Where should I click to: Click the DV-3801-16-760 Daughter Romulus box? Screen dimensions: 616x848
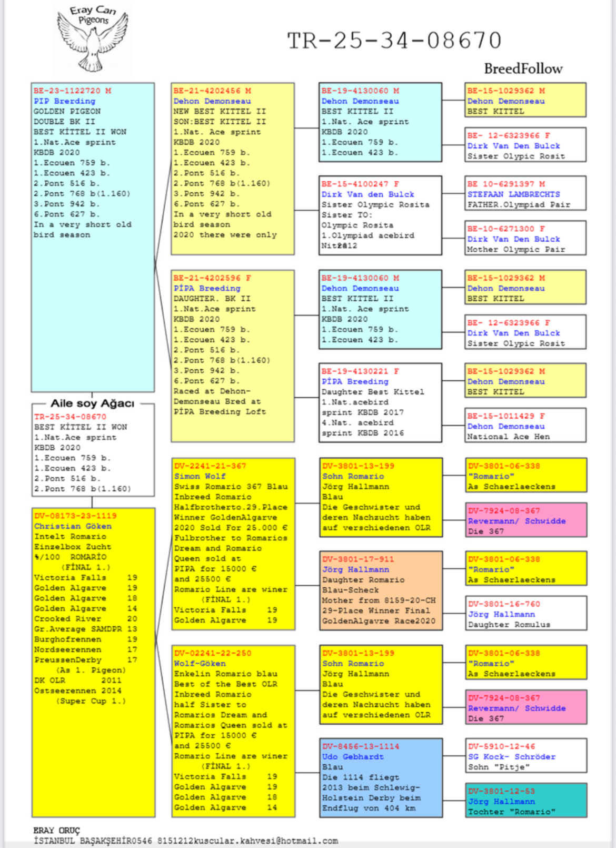[x=526, y=614]
